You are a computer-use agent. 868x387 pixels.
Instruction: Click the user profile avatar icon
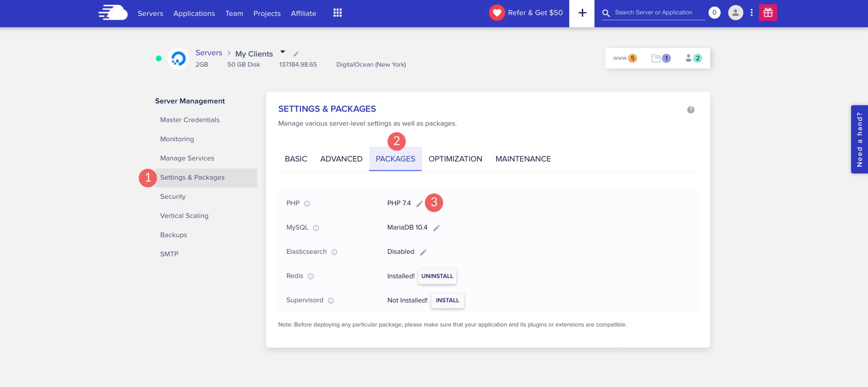click(x=735, y=12)
